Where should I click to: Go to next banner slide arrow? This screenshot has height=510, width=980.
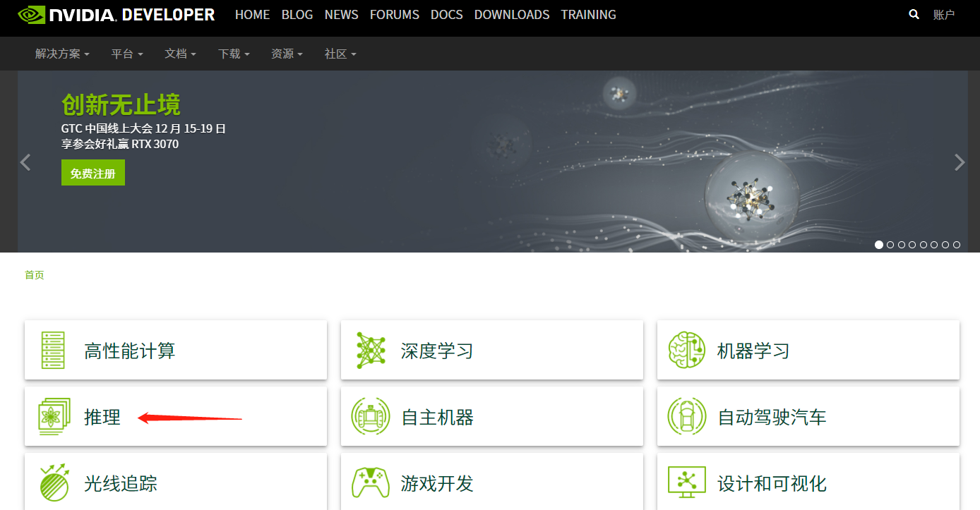click(960, 162)
